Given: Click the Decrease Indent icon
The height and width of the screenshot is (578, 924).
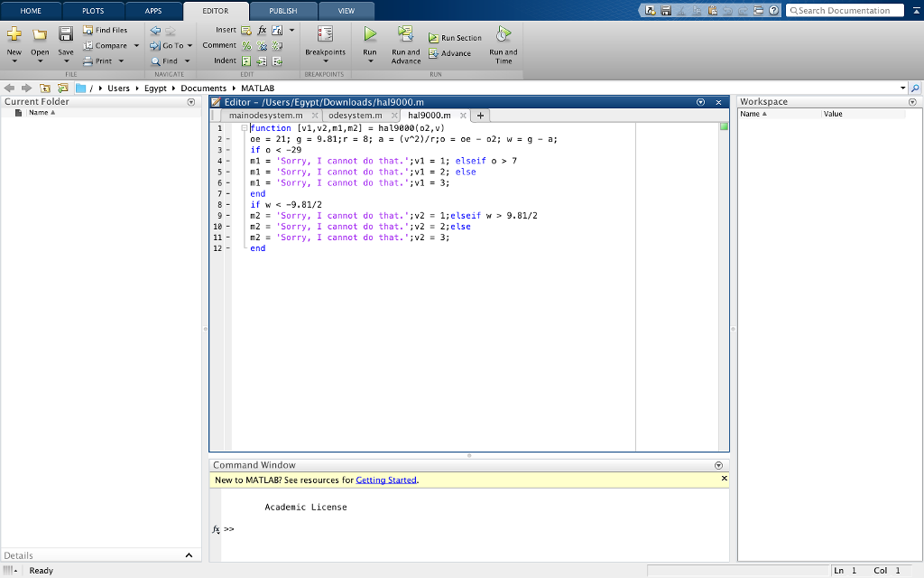Looking at the screenshot, I should pos(277,61).
